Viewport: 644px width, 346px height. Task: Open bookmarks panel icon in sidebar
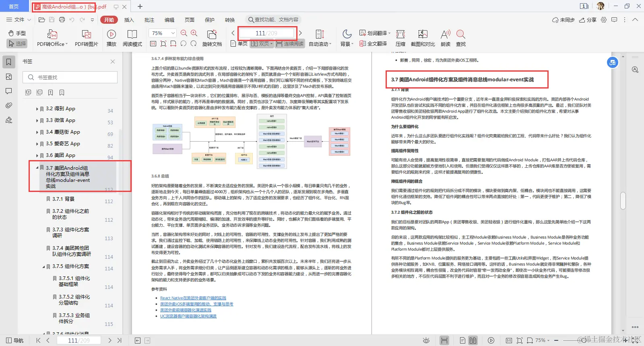(8, 62)
